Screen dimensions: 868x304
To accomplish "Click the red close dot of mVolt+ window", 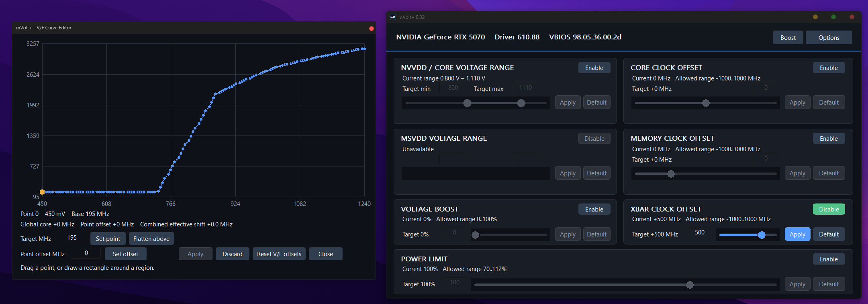I will click(852, 17).
